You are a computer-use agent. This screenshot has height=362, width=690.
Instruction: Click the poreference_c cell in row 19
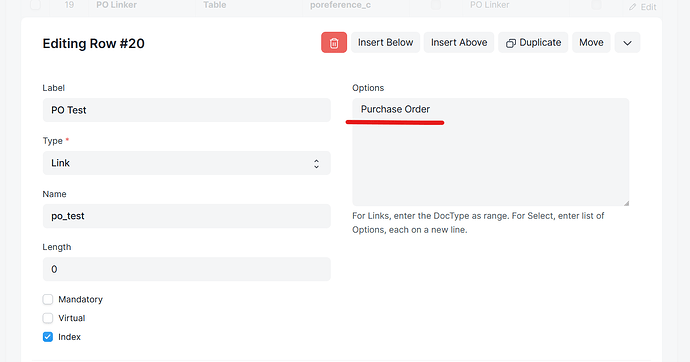tap(340, 5)
